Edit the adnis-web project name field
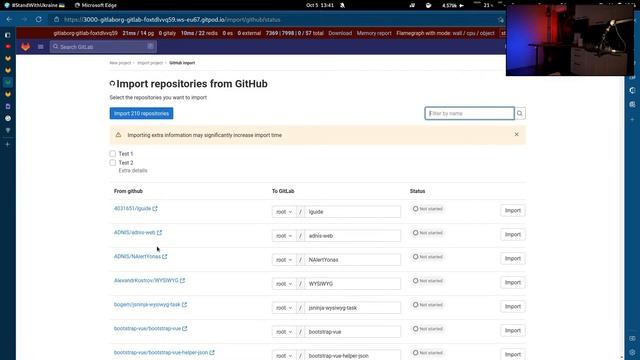This screenshot has width=640, height=360. pyautogui.click(x=353, y=236)
